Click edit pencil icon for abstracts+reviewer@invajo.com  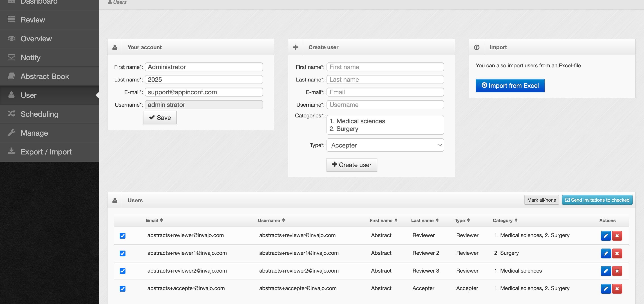tap(606, 236)
